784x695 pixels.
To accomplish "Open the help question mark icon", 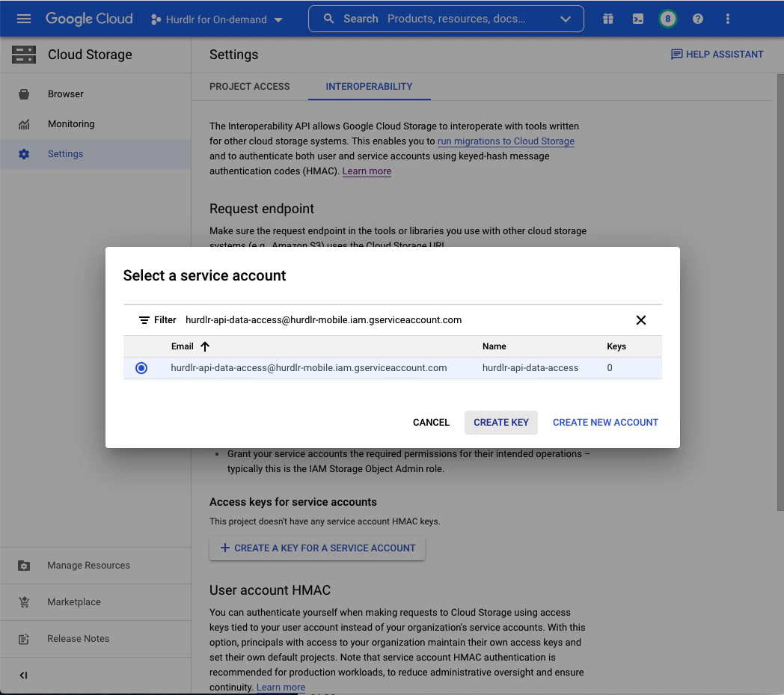I will 697,19.
